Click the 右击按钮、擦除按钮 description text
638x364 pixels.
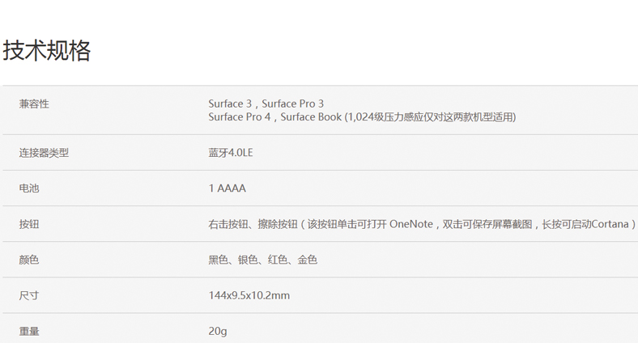[x=253, y=224]
